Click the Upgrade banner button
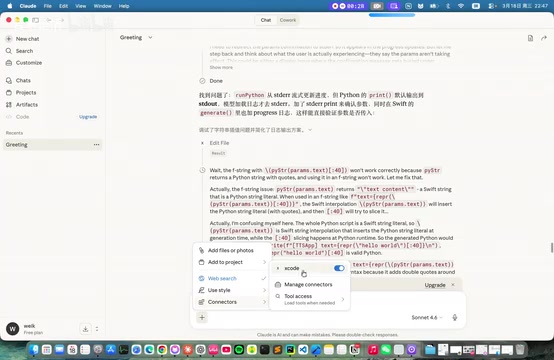This screenshot has height=360, width=554. point(435,285)
